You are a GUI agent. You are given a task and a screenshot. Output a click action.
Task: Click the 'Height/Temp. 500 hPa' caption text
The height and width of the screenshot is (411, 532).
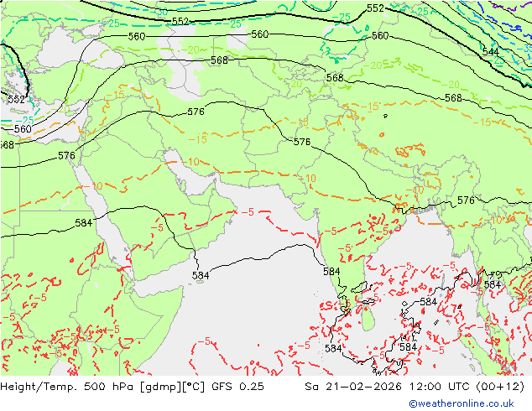coord(68,387)
